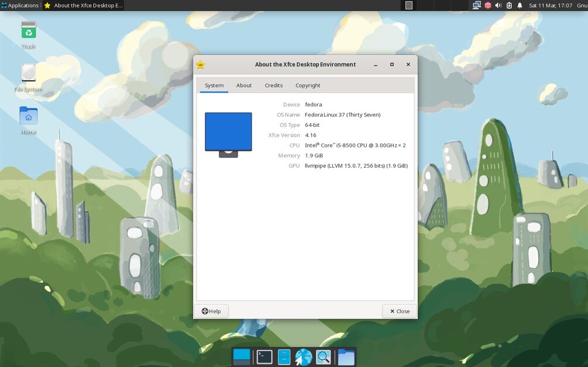Click the red cube tray icon
The width and height of the screenshot is (588, 367).
tap(487, 5)
